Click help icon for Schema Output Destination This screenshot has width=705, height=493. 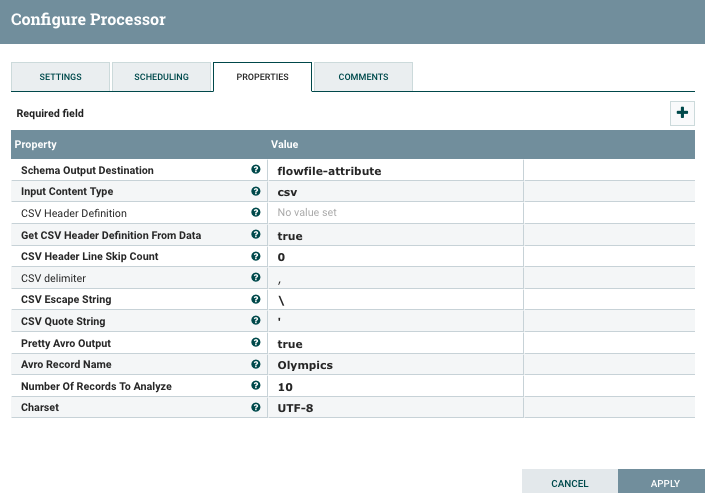256,170
